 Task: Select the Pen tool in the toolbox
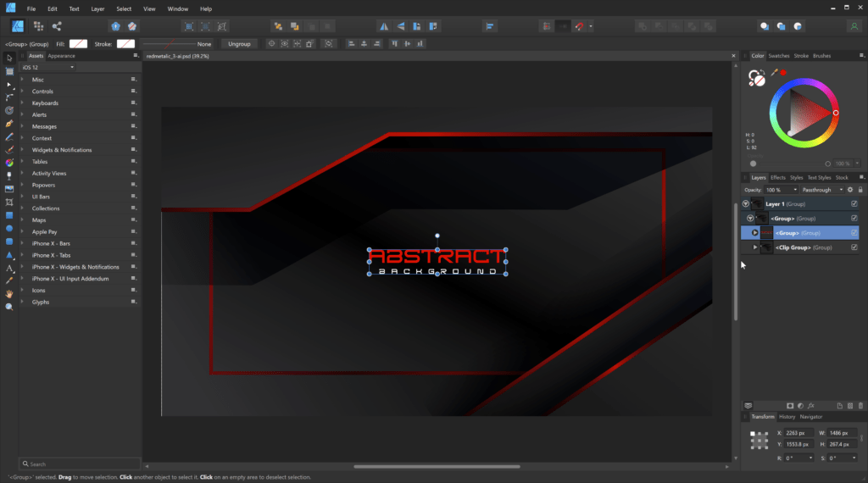click(x=8, y=124)
